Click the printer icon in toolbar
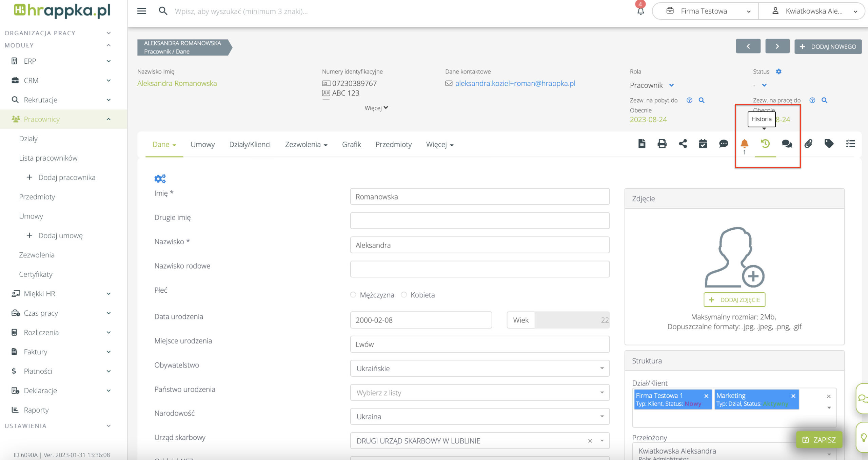 click(x=662, y=144)
